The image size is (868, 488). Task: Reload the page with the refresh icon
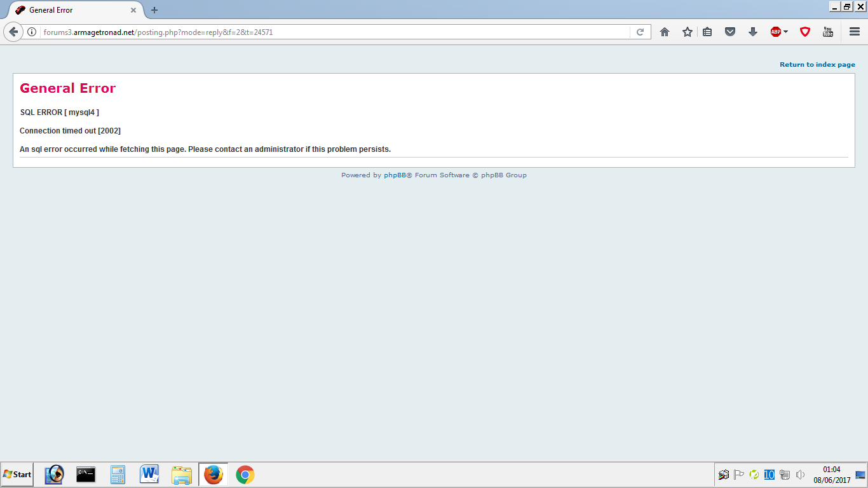[641, 32]
